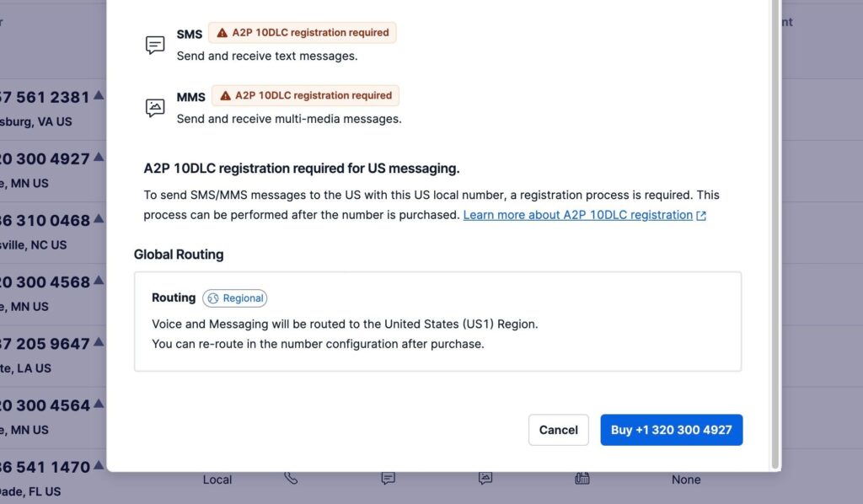Viewport: 863px width, 504px height.
Task: Click the MMS image icon in bottom row
Action: coord(485,479)
